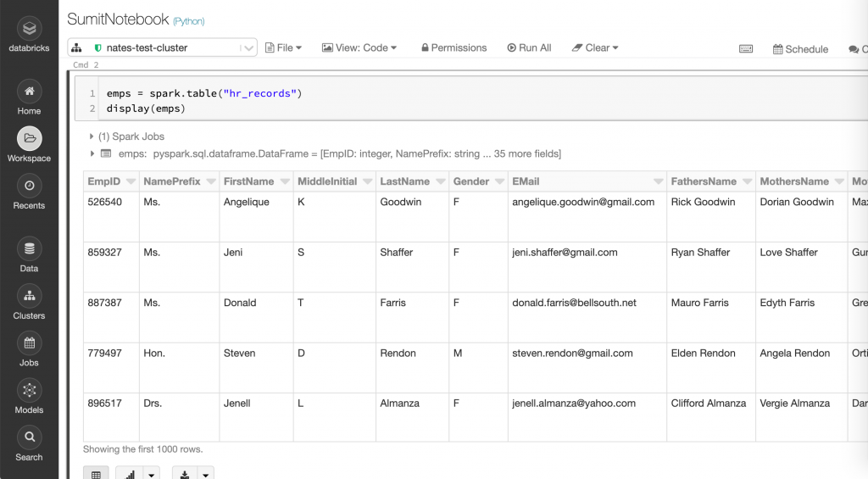
Task: Click Run All
Action: point(529,48)
